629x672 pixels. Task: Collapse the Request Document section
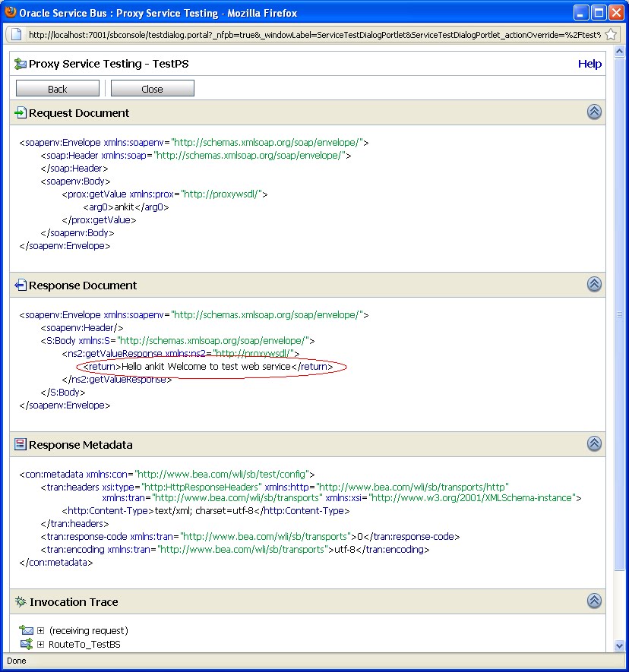tap(594, 112)
